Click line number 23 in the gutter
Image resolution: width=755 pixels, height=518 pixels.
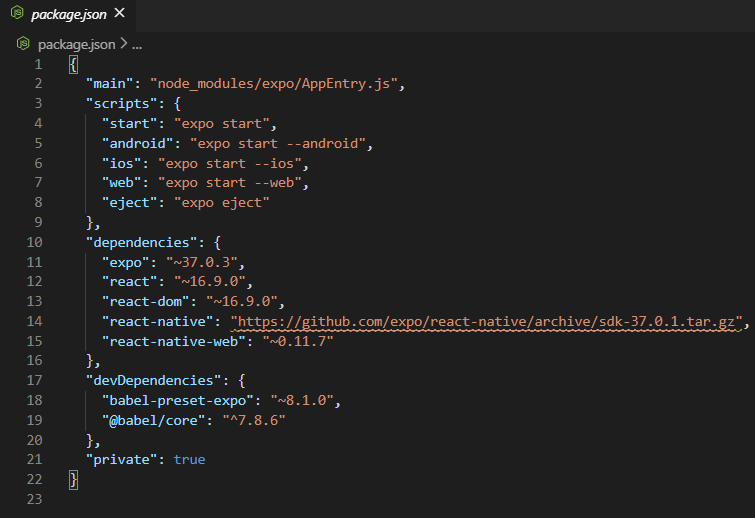(x=34, y=499)
